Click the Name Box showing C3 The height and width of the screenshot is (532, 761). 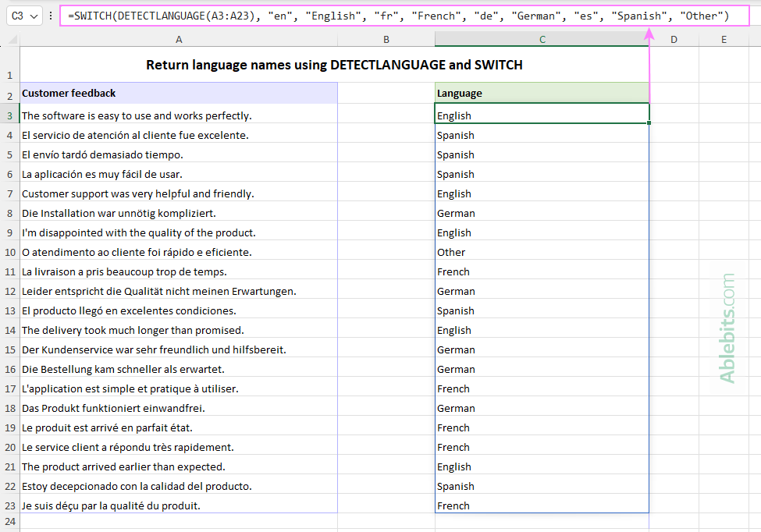(x=23, y=16)
